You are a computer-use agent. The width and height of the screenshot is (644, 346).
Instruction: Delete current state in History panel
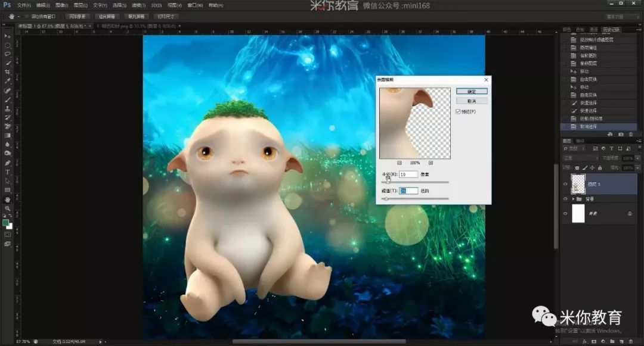(631, 135)
